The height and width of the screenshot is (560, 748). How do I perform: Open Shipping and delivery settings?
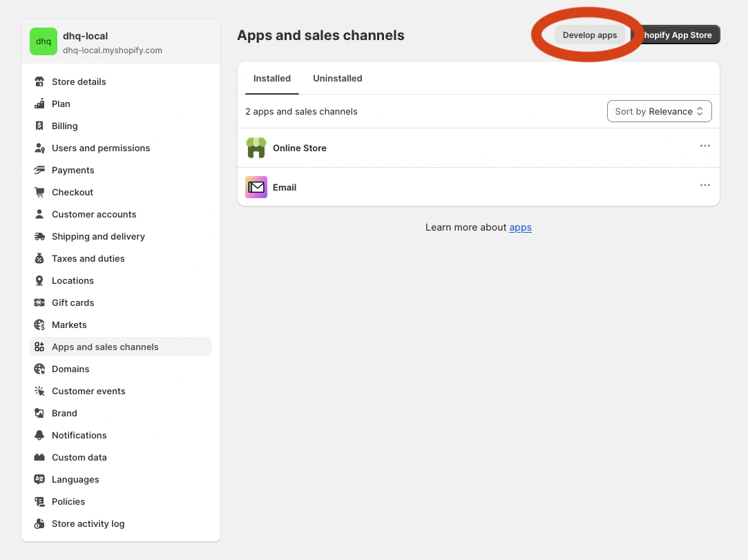[121, 236]
